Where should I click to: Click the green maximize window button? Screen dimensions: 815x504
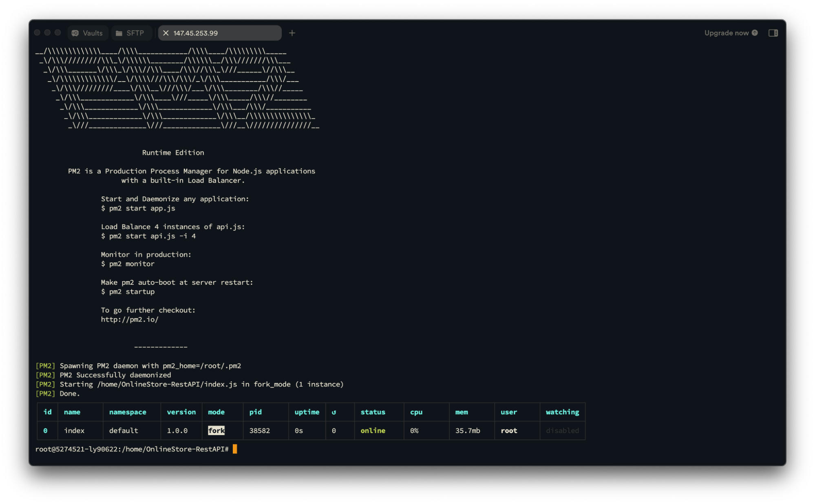58,33
